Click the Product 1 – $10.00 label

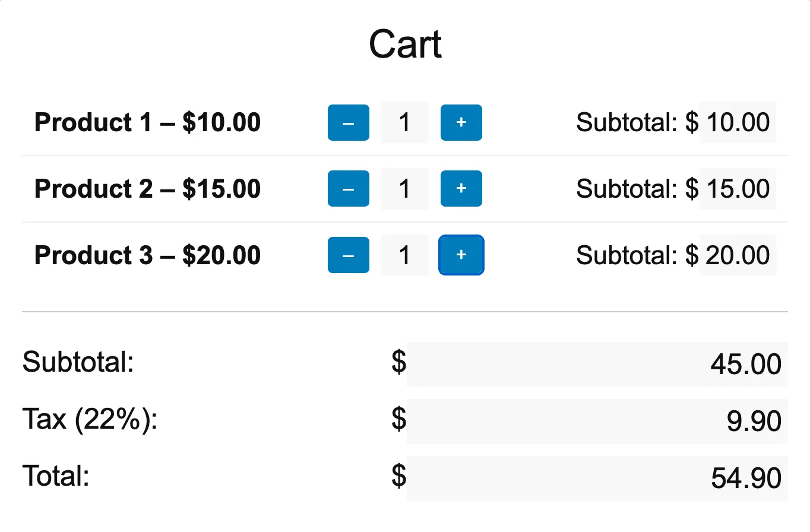click(147, 123)
